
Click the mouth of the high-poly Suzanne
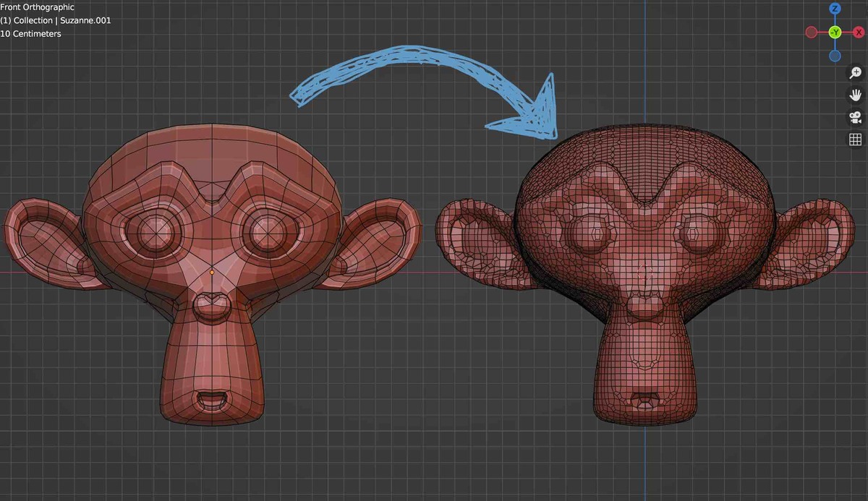point(644,401)
